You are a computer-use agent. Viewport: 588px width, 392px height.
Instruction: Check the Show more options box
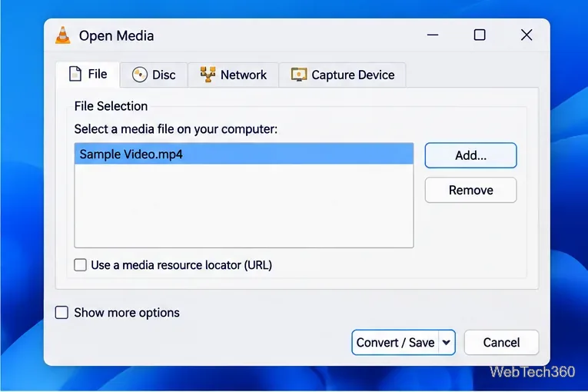click(x=62, y=313)
